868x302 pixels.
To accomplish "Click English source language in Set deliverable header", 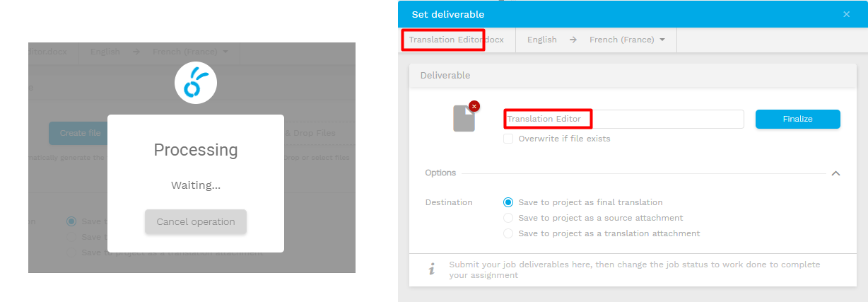I will (x=541, y=40).
